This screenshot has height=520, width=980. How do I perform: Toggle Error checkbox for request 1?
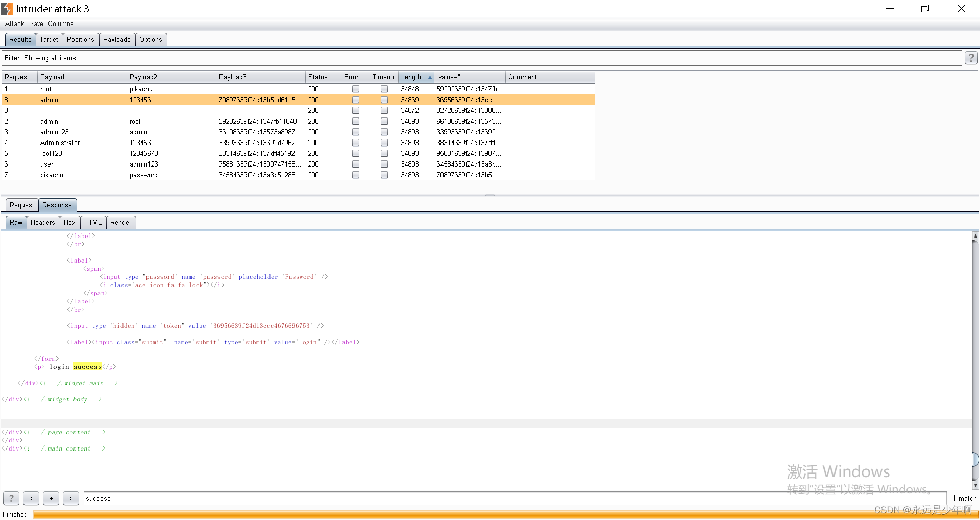356,89
